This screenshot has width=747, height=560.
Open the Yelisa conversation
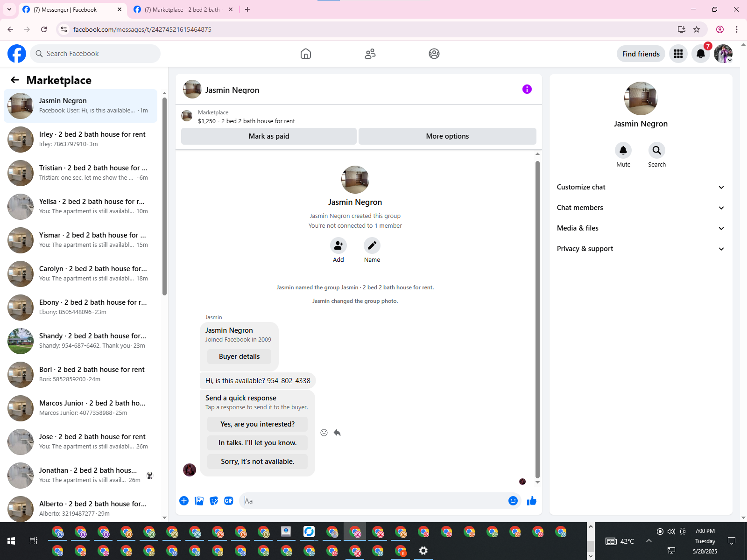(80, 206)
